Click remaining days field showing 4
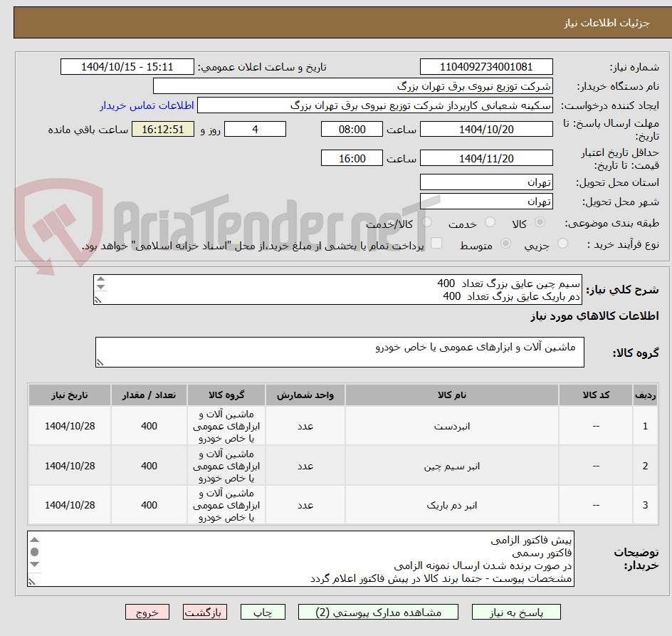 tap(255, 129)
